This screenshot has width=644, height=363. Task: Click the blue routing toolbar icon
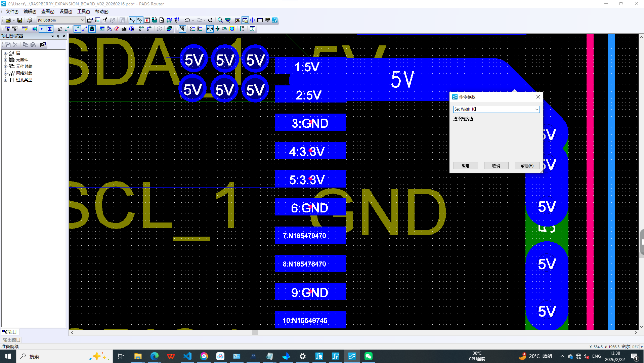pyautogui.click(x=275, y=20)
